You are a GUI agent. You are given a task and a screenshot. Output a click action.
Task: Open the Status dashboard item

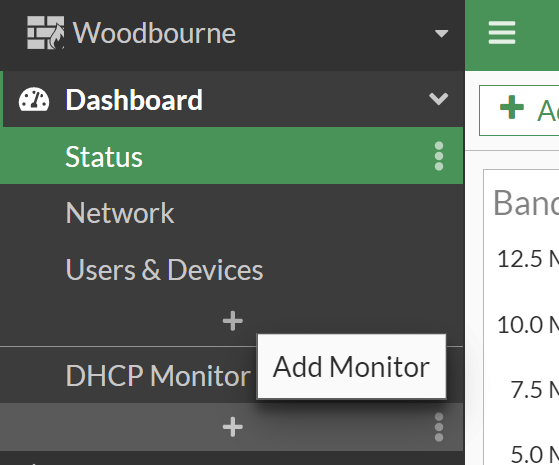click(232, 156)
